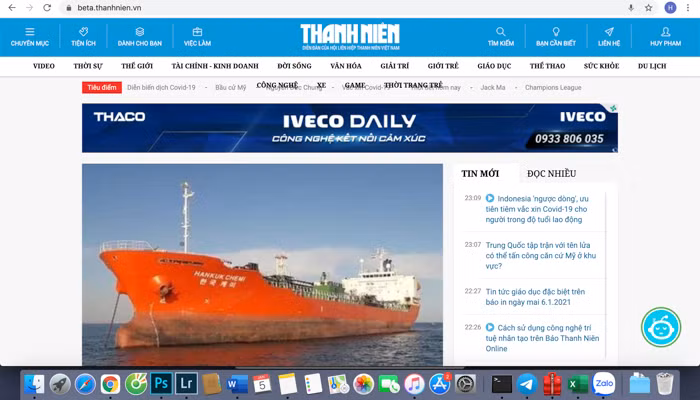700x400 pixels.
Task: Open Tìm kiếm search icon
Action: pos(500,37)
